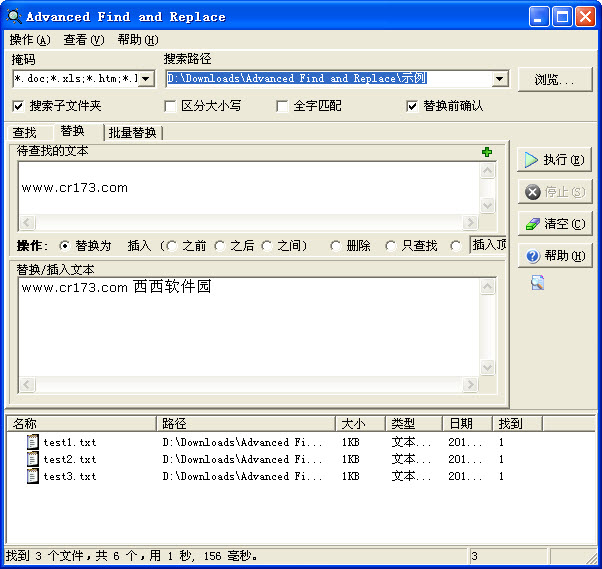Sort results by 大小 column header

pos(360,424)
